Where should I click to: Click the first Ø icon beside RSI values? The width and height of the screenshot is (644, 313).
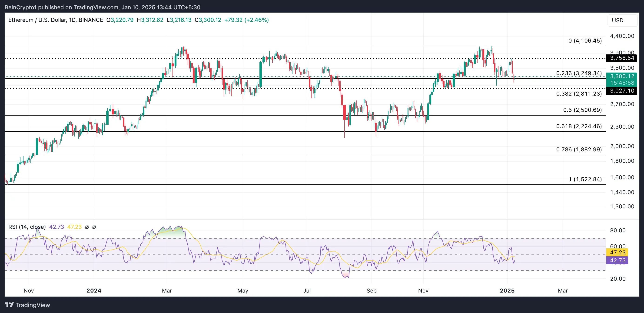pyautogui.click(x=87, y=227)
